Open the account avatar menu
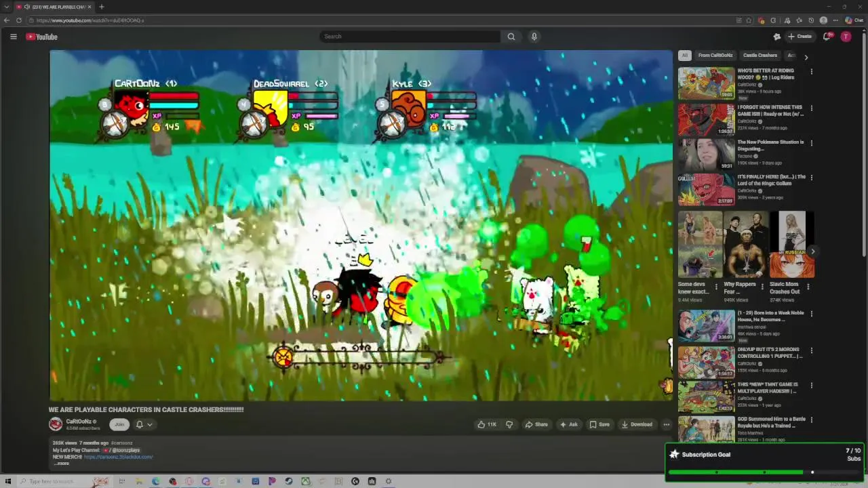 pos(846,37)
